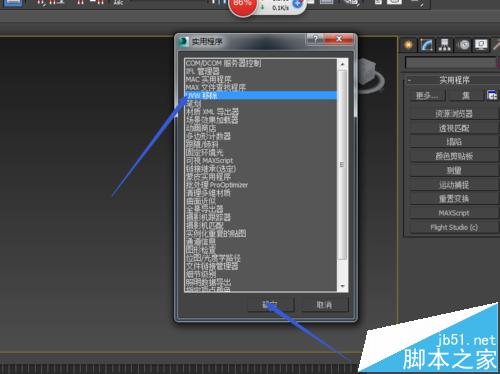Click the Flight Studio (c) button
Screen dimensions: 500x374
454,227
